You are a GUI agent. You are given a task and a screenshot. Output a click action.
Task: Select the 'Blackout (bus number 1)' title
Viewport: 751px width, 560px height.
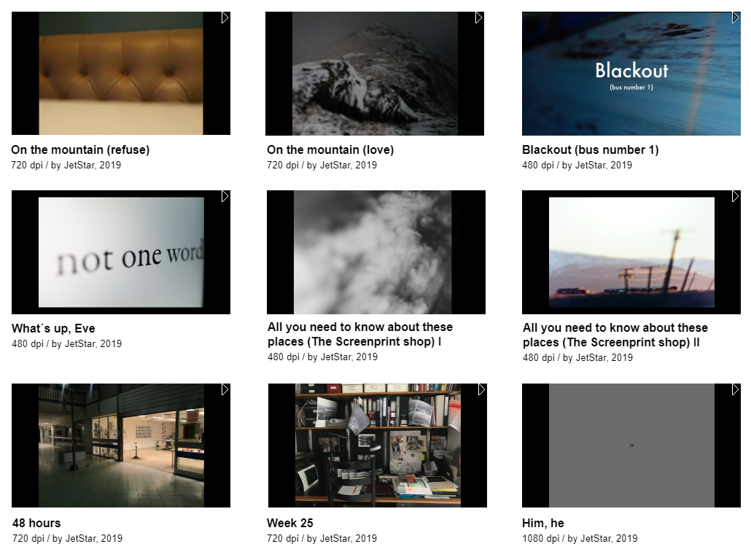pyautogui.click(x=590, y=149)
